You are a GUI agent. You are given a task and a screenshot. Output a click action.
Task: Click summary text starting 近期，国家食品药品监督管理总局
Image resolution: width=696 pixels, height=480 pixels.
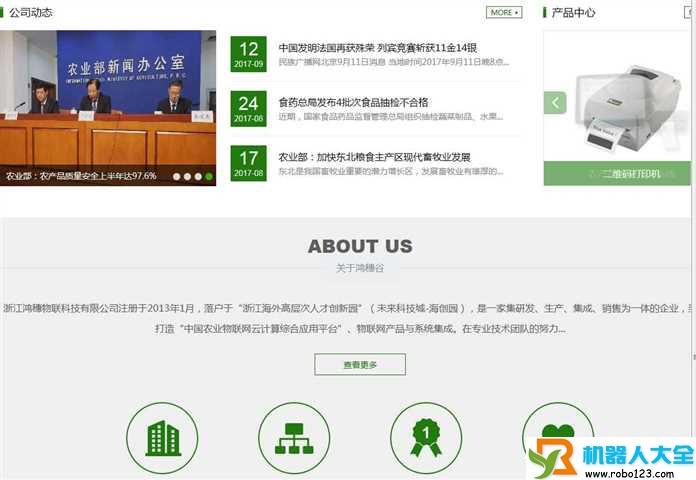[x=391, y=117]
